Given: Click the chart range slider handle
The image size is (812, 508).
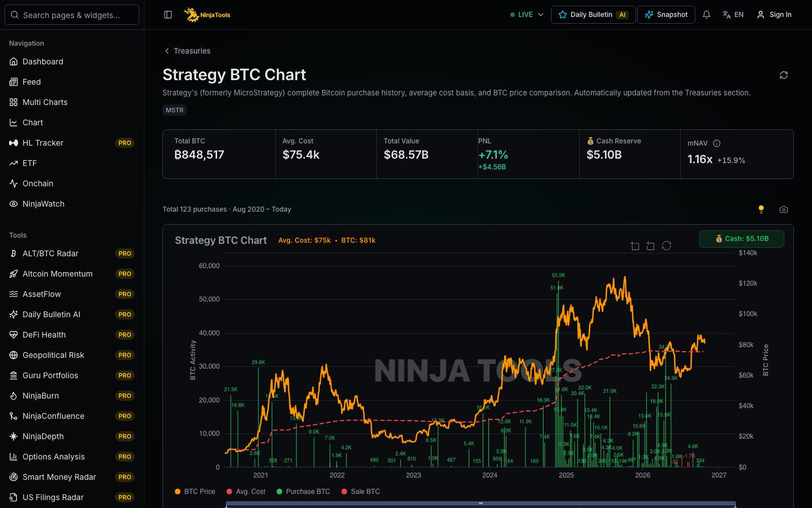Looking at the screenshot, I should click(481, 503).
